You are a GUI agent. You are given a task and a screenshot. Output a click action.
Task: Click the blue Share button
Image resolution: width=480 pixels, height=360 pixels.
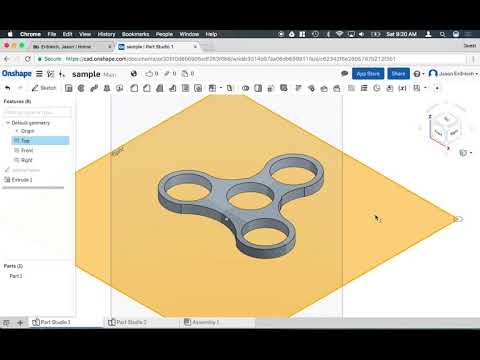tap(398, 74)
